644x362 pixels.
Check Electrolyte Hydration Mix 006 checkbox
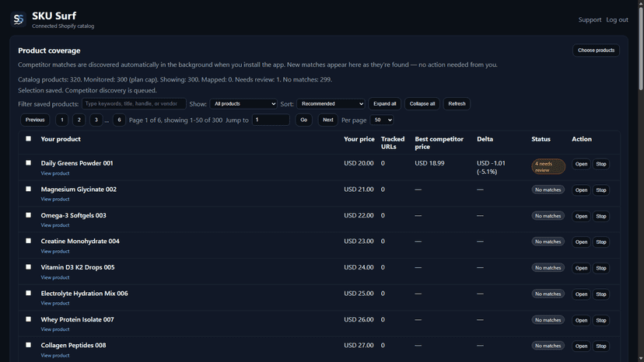pos(28,293)
